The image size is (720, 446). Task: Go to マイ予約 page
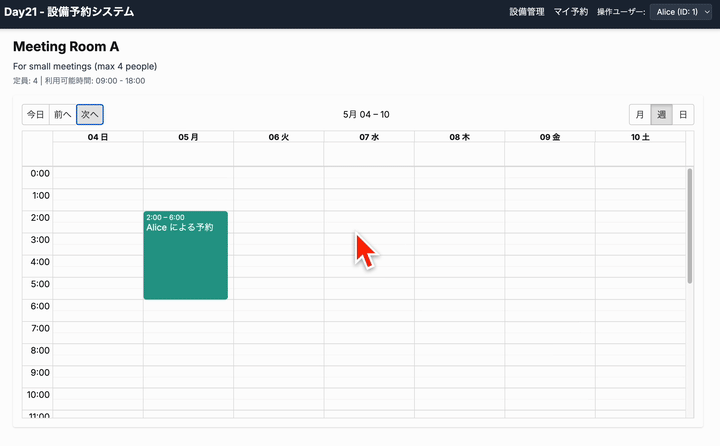[571, 12]
